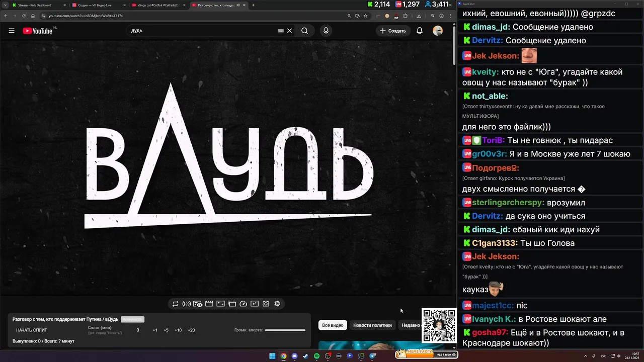
Task: Toggle the loop icon in player toolbar
Action: pos(175,304)
